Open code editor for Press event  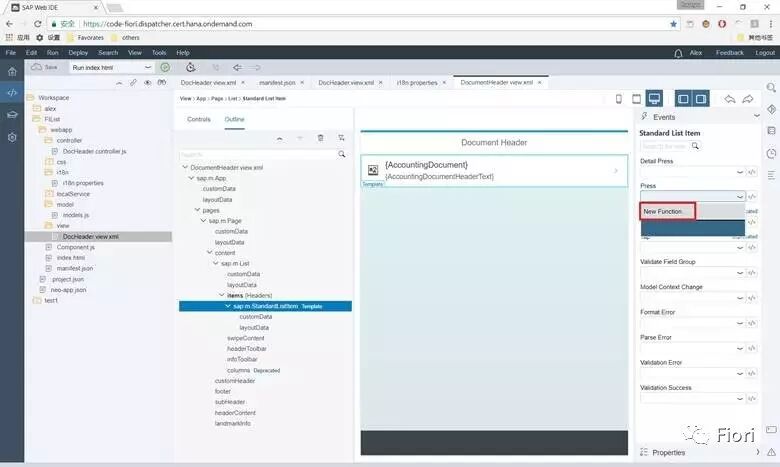[x=752, y=196]
